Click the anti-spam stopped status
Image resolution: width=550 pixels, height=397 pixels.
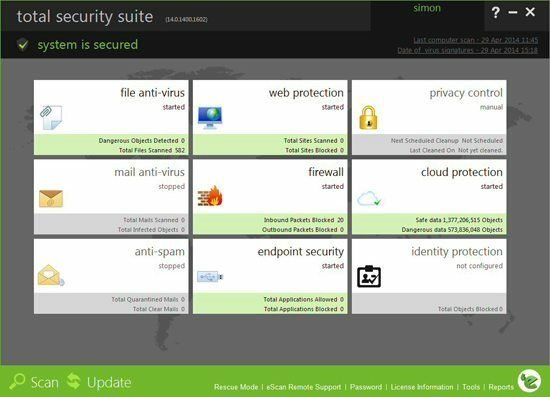coord(172,266)
